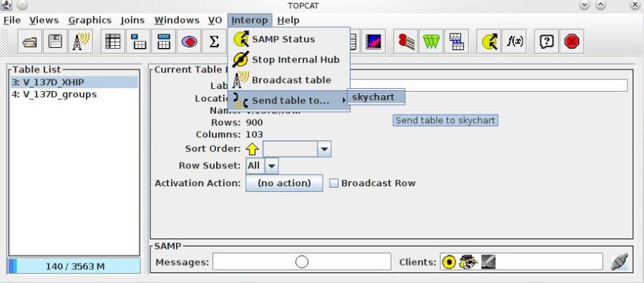Choose Broadcast table menu entry
Viewport: 644px width, 283px height.
[289, 80]
